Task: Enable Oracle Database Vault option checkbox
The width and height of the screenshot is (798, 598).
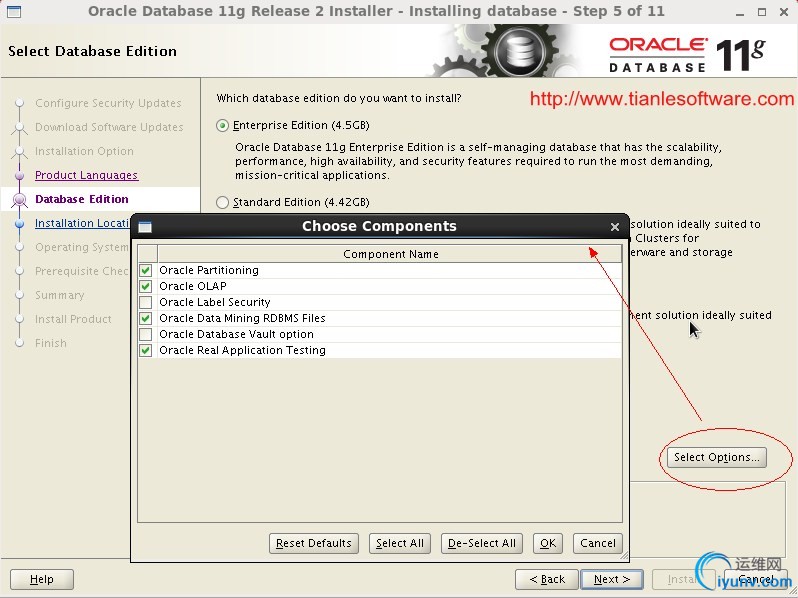Action: [x=146, y=334]
